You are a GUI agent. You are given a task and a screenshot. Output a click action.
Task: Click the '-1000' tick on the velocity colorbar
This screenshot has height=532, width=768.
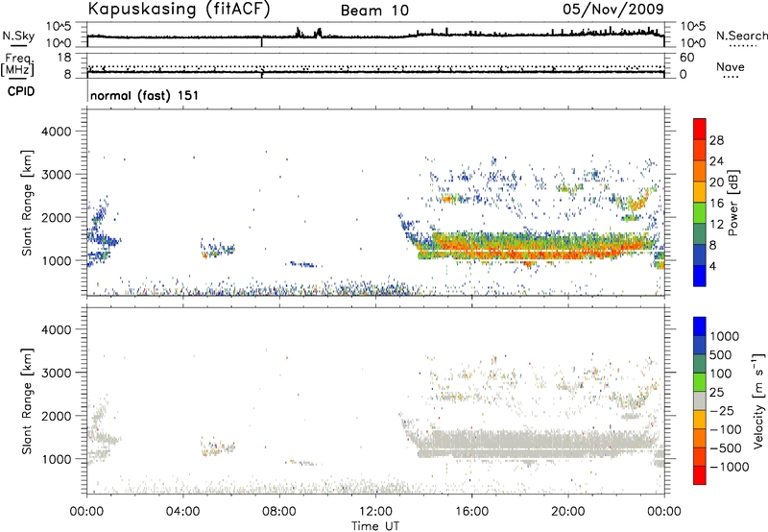pyautogui.click(x=730, y=467)
